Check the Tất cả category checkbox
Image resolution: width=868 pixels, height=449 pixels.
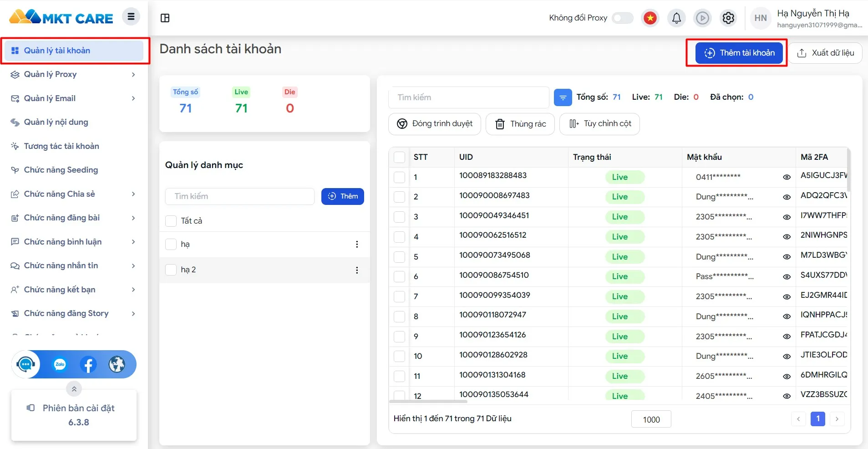tap(171, 221)
